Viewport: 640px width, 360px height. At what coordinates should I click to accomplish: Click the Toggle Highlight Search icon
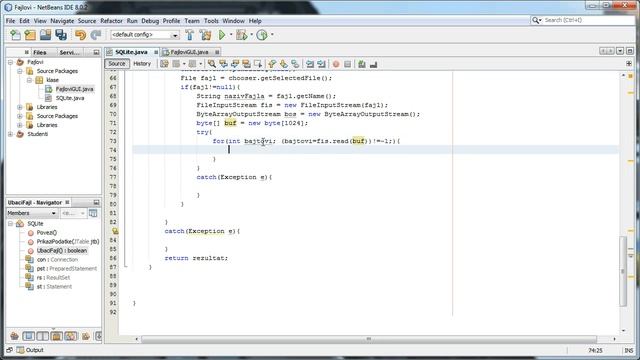246,64
